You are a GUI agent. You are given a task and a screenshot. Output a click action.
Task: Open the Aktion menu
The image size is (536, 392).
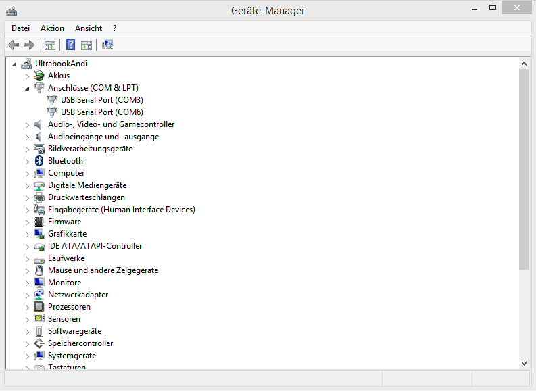click(x=52, y=28)
